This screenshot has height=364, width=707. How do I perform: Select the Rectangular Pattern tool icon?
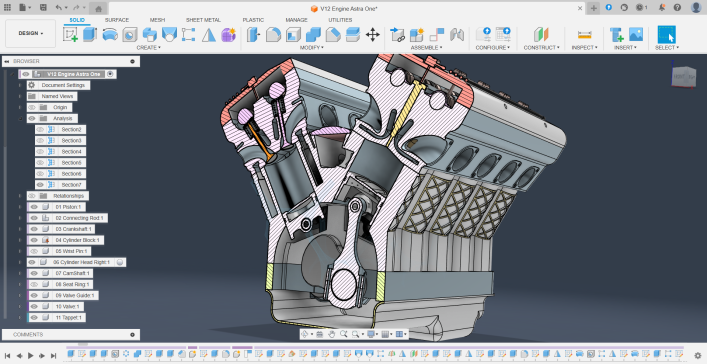click(x=188, y=34)
